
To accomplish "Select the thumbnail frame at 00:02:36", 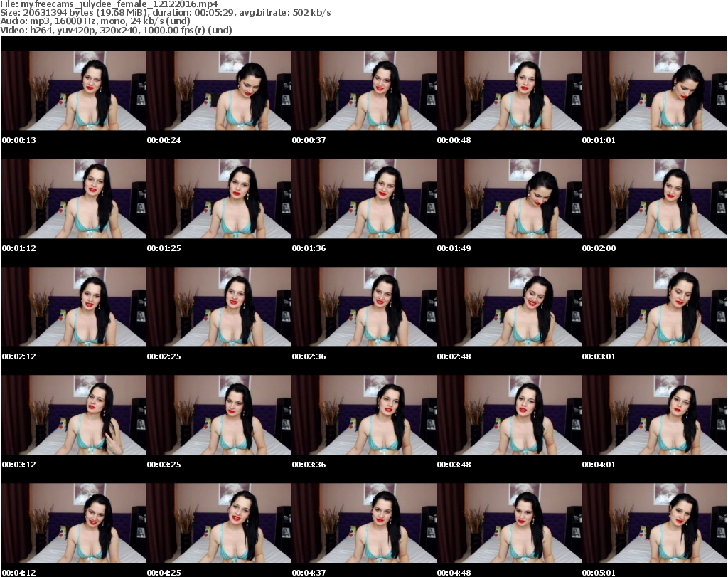I will click(x=364, y=307).
